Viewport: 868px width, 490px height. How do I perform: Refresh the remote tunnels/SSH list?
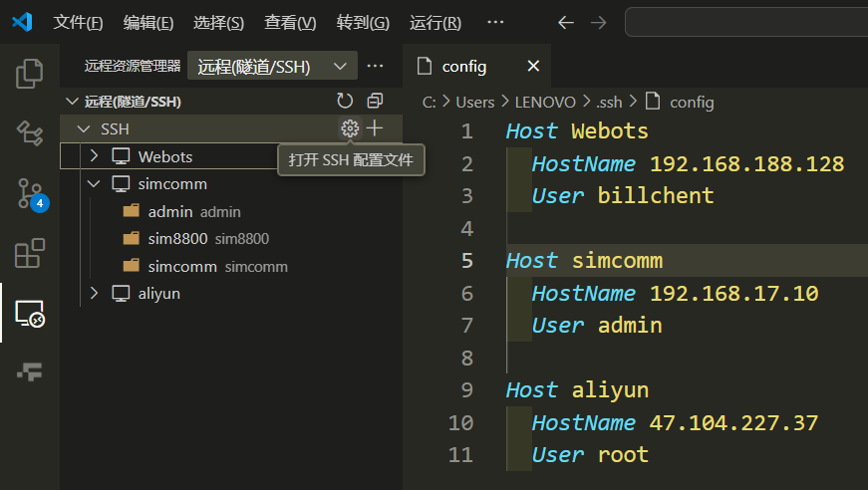(x=345, y=102)
